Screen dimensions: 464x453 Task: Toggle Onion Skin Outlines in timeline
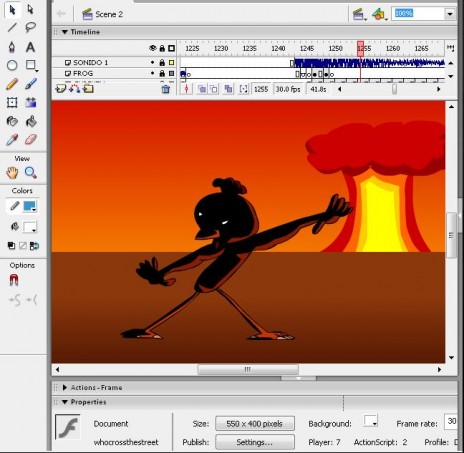tap(214, 89)
